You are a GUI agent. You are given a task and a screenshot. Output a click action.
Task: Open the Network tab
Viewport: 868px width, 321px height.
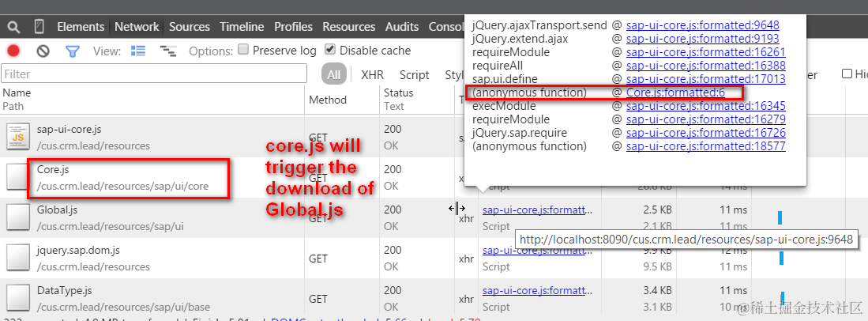[137, 27]
